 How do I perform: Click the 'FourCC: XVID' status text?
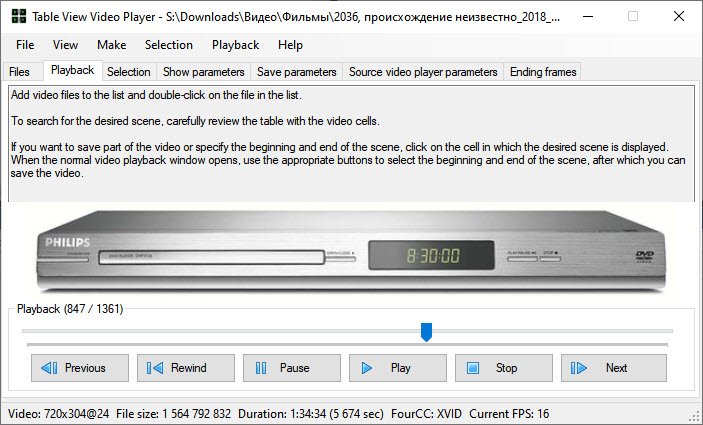(426, 413)
